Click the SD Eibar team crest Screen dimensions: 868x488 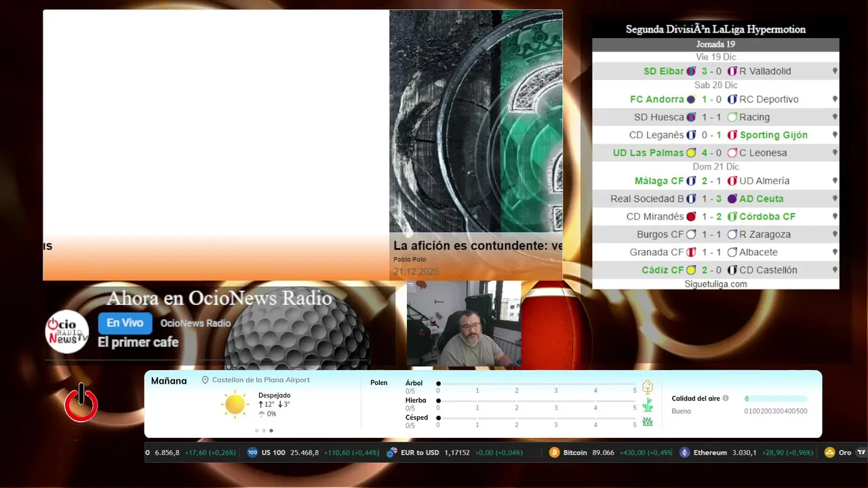pos(691,71)
